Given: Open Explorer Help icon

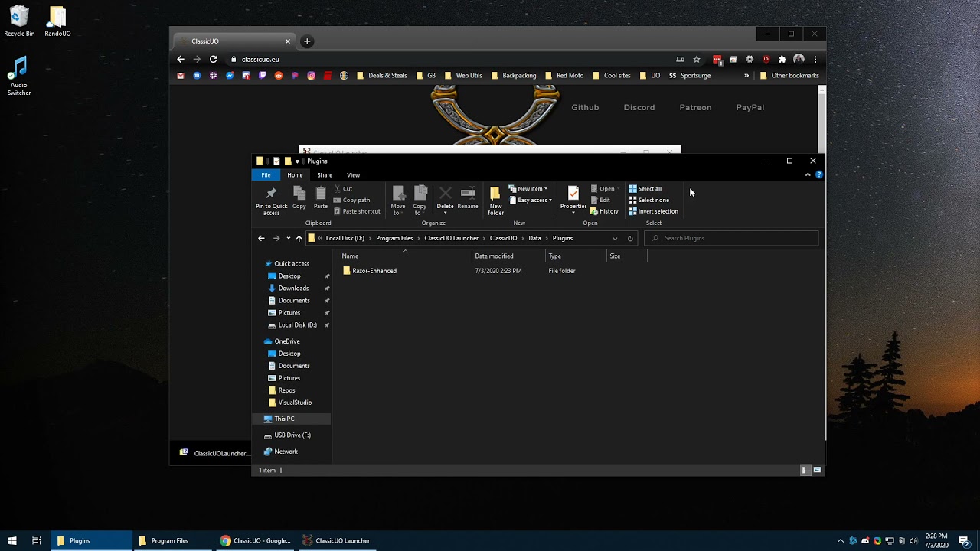Looking at the screenshot, I should [818, 174].
